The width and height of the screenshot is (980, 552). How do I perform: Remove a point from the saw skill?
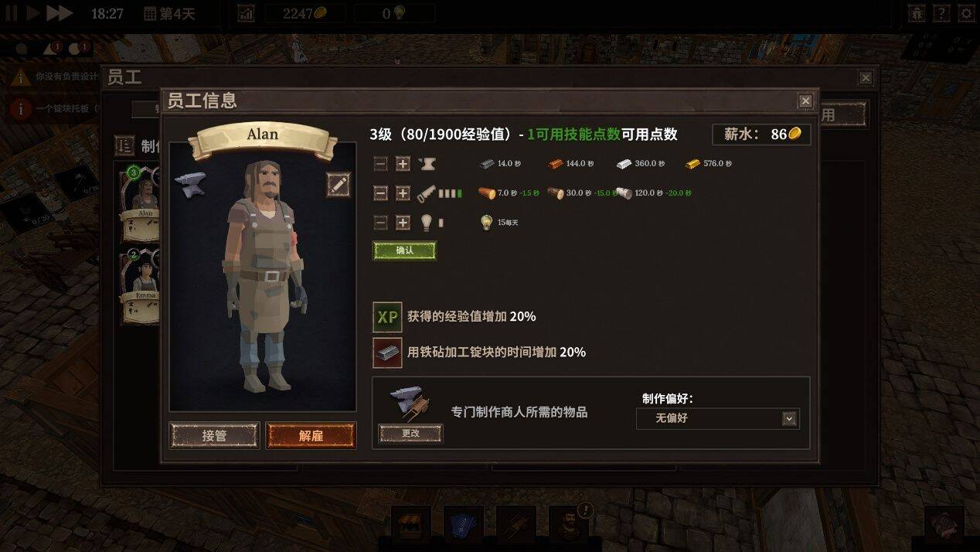pos(380,193)
